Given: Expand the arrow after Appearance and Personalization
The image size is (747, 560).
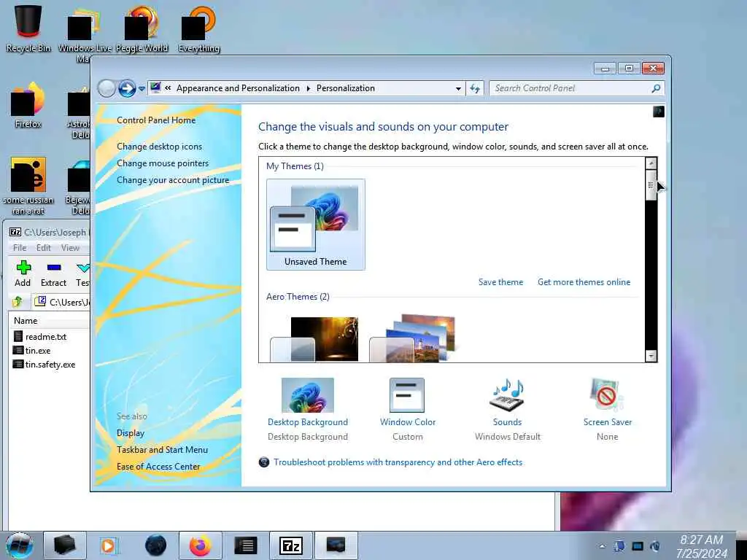Looking at the screenshot, I should click(x=309, y=88).
